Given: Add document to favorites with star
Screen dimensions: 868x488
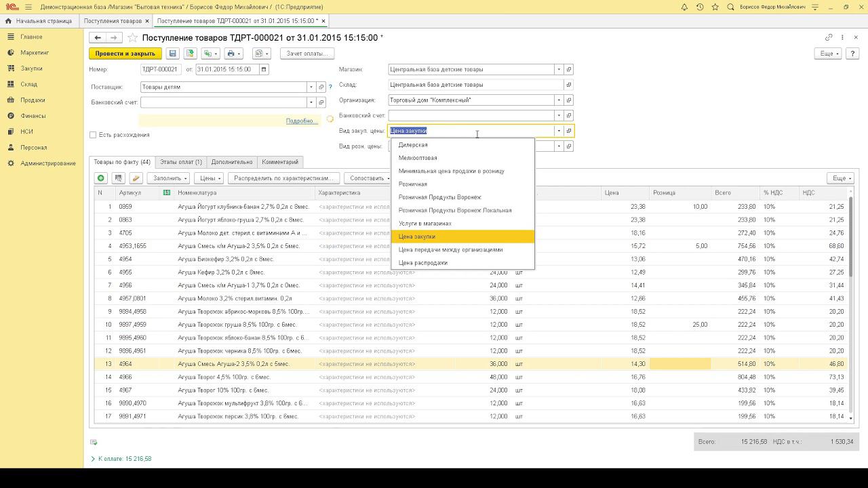Looking at the screenshot, I should point(133,38).
